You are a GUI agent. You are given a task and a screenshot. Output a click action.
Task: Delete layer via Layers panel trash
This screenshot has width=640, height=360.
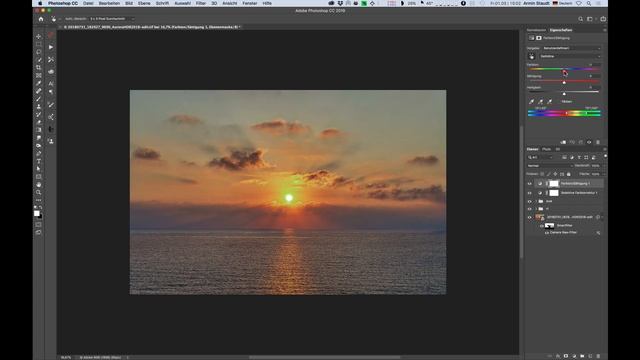(x=598, y=356)
